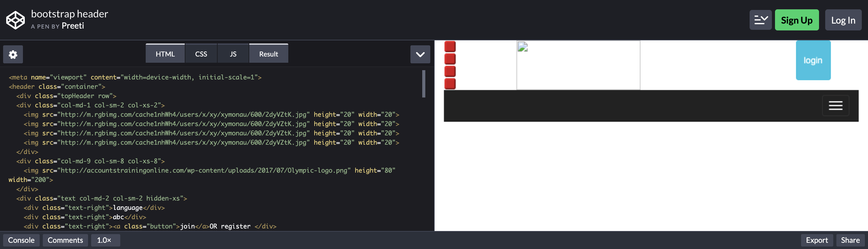Open the Comments panel
Viewport: 868px width, 249px height.
point(65,240)
